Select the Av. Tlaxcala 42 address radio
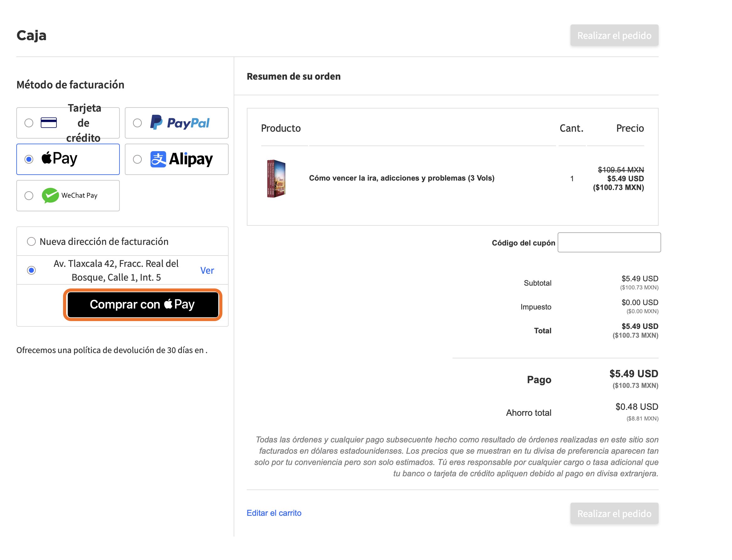This screenshot has width=732, height=560. click(31, 270)
